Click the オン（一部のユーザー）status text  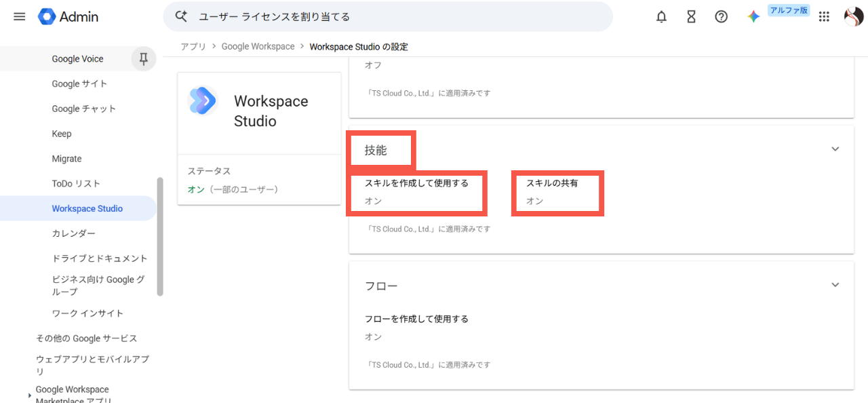click(233, 189)
